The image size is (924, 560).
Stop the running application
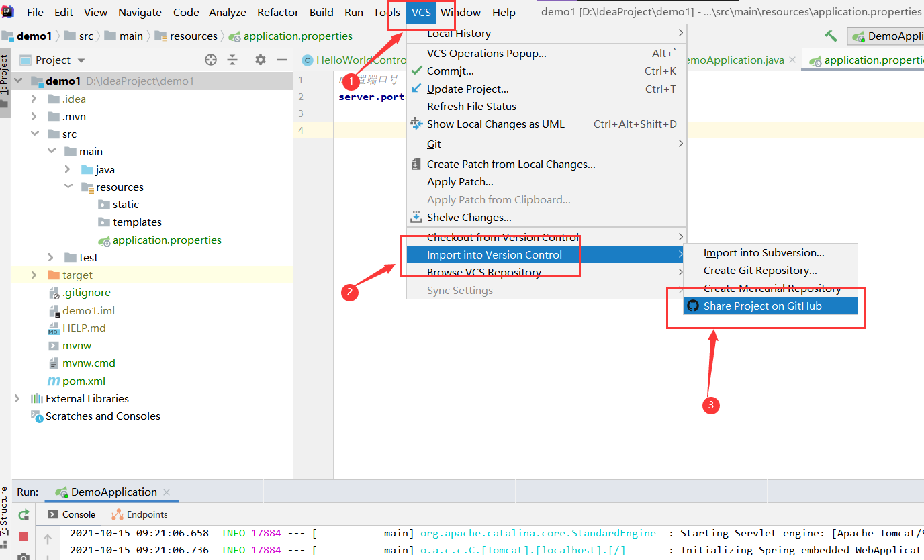(x=24, y=536)
